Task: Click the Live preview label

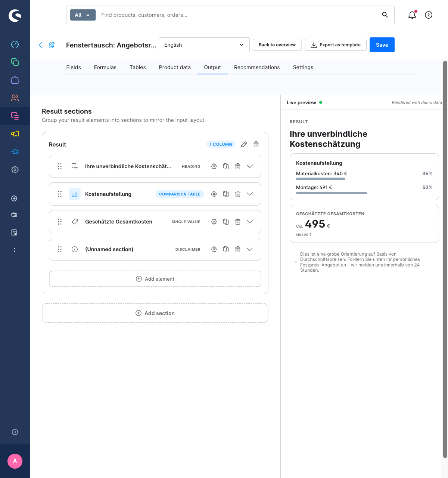Action: (x=301, y=102)
